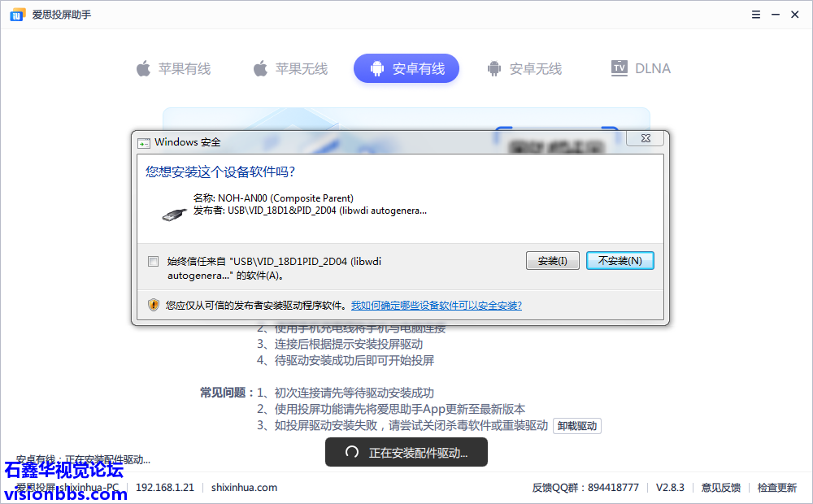813x504 pixels.
Task: Click the 爱思投屏助手 app logo icon
Action: pos(17,15)
